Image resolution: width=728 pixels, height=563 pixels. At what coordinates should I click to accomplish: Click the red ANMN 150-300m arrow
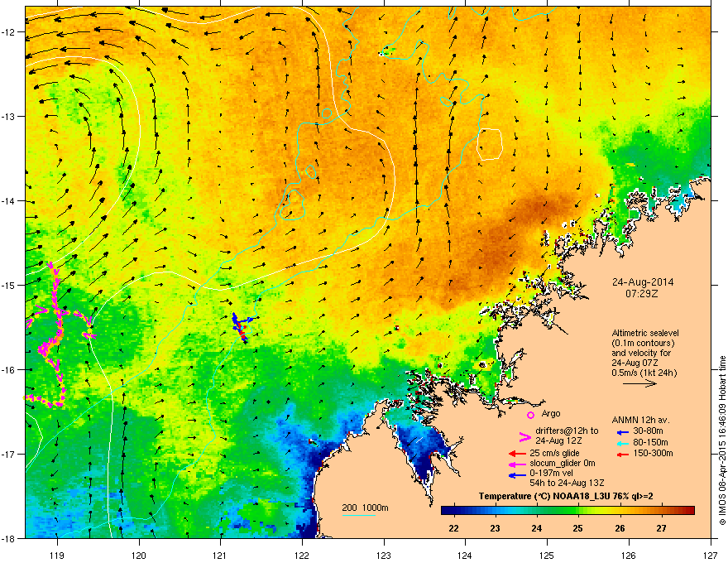click(x=623, y=454)
